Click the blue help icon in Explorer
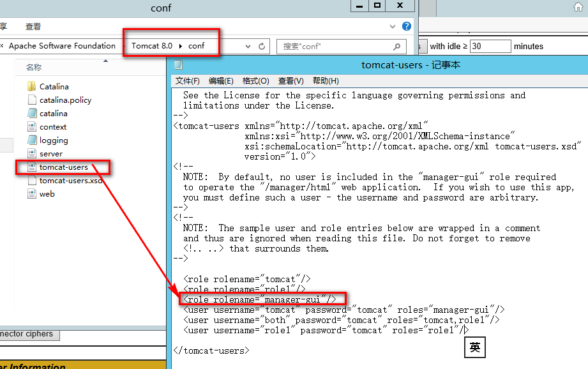Viewport: 588px width, 369px height. (x=407, y=26)
